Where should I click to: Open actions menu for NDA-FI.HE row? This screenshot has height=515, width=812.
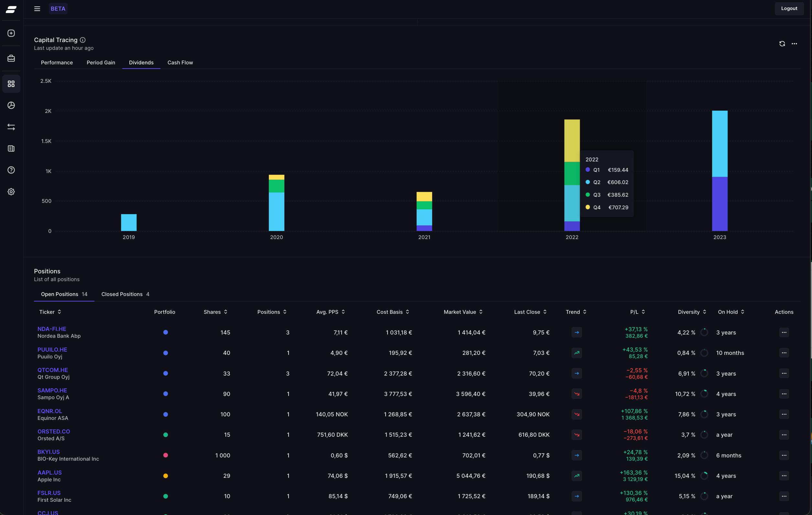point(784,332)
